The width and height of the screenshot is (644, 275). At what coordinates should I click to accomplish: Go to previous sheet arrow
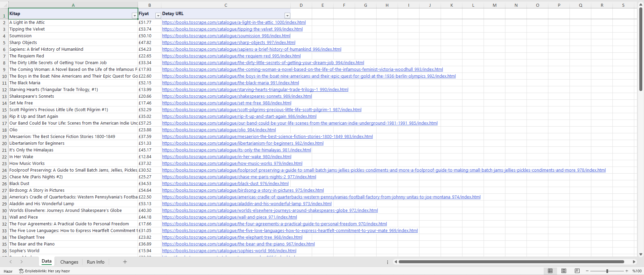[x=11, y=262]
